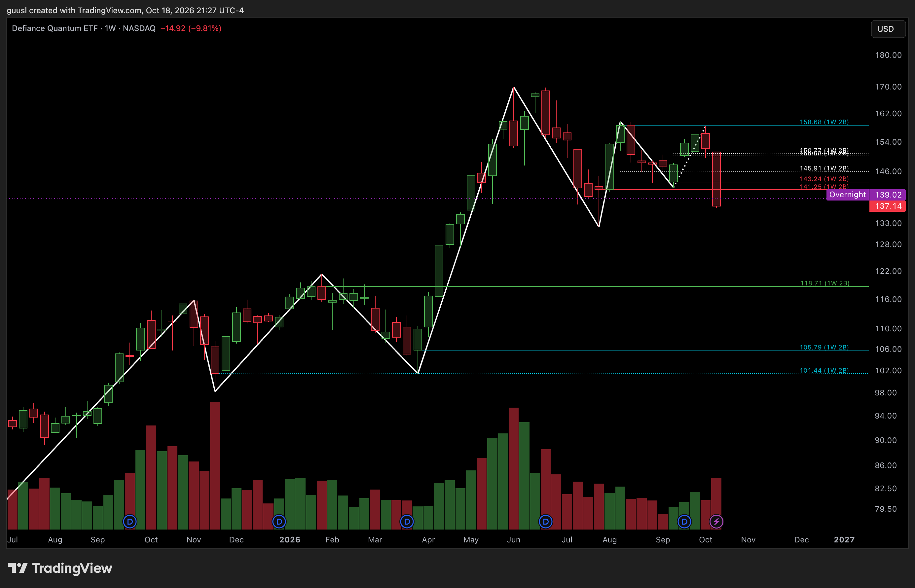
Task: Select the 118.71 (1W 2B) level label
Action: pyautogui.click(x=824, y=283)
